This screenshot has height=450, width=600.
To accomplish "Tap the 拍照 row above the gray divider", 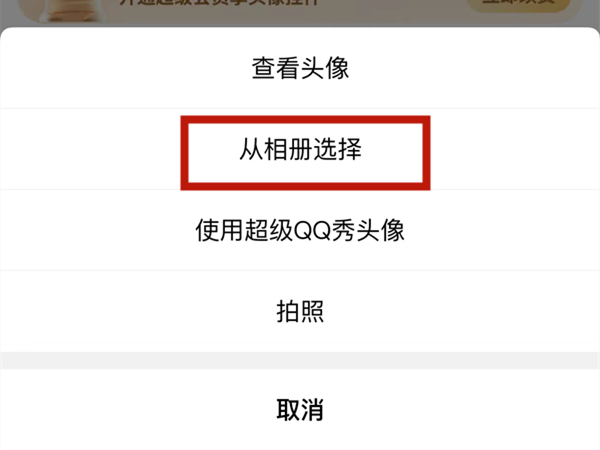I will tap(300, 311).
